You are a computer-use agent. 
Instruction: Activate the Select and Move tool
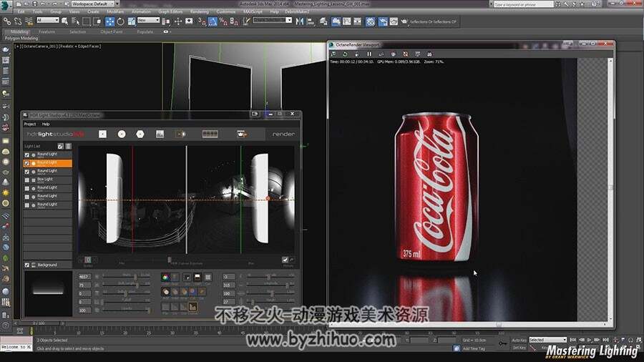(x=109, y=21)
